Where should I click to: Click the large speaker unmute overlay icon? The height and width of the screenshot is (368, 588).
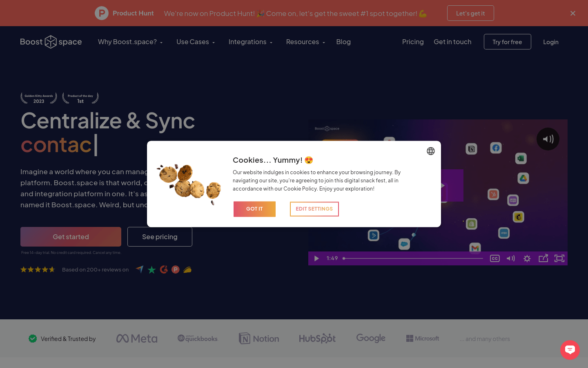coord(548,139)
